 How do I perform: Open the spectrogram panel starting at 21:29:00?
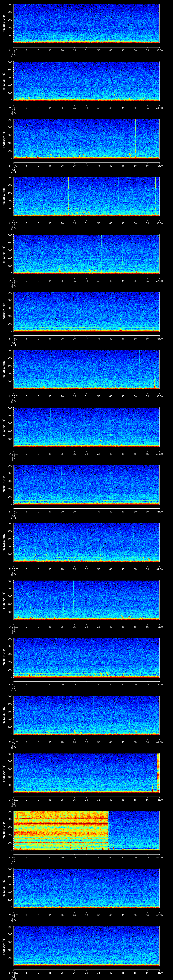pos(86,24)
